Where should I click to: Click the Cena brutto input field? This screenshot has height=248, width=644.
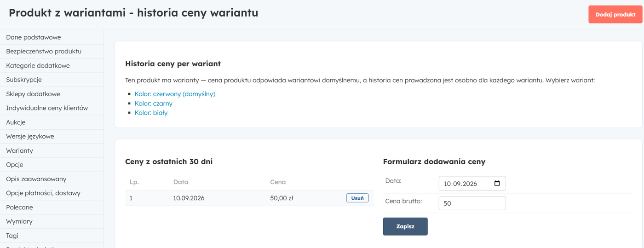coord(472,203)
